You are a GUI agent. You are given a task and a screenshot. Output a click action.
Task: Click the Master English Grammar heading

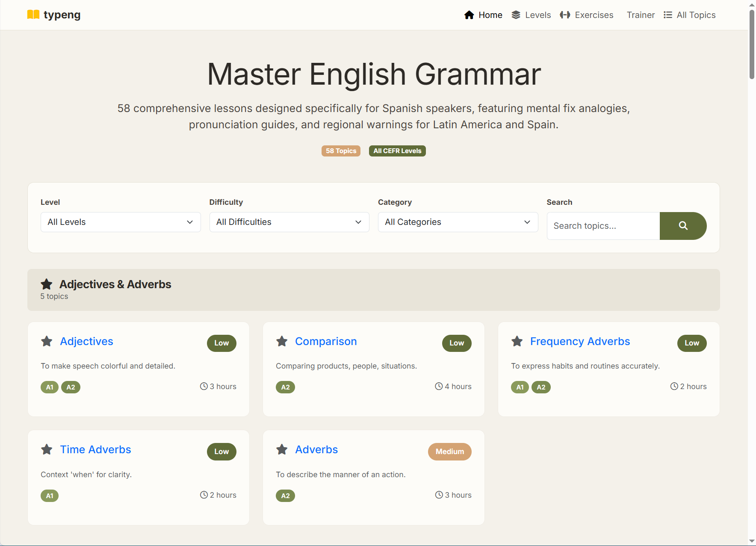coord(374,74)
